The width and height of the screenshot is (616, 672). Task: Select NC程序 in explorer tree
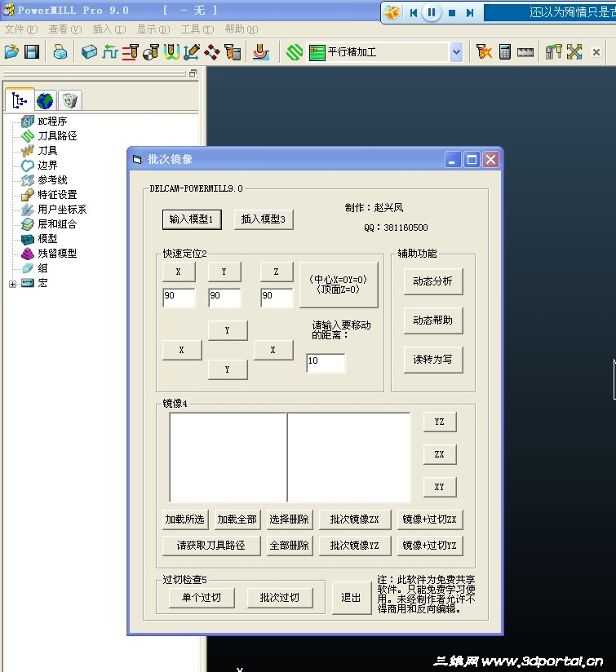click(52, 122)
